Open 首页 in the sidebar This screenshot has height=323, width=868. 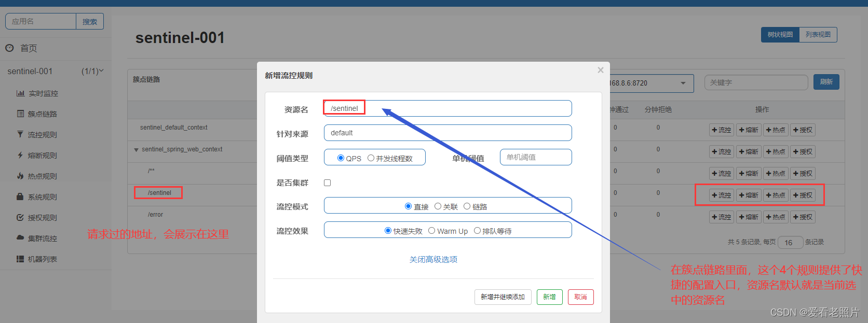(x=29, y=48)
